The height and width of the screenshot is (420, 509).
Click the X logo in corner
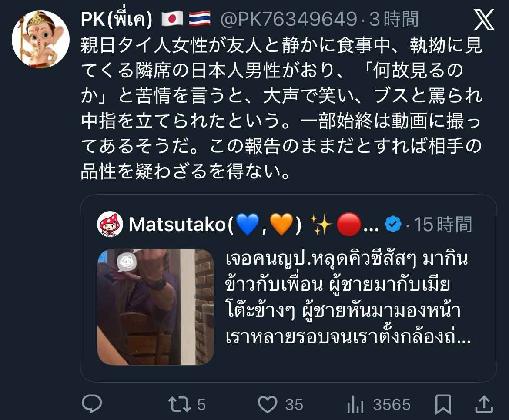click(x=484, y=20)
